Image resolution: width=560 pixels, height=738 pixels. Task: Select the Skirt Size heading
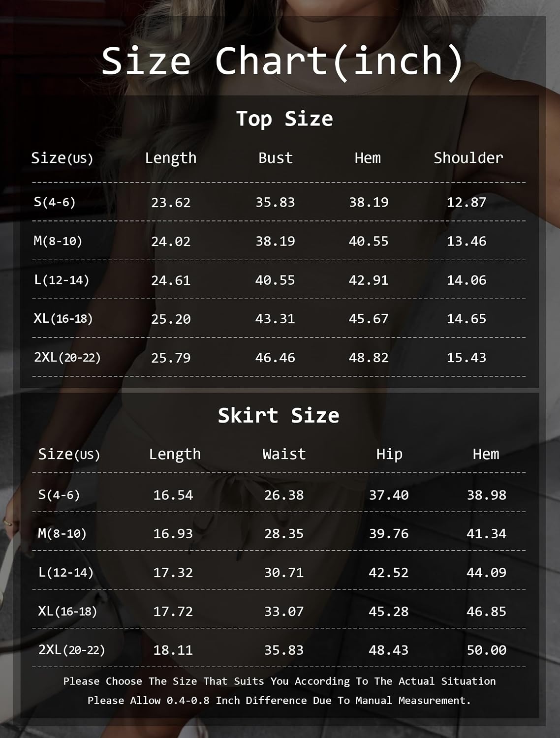[x=279, y=415]
